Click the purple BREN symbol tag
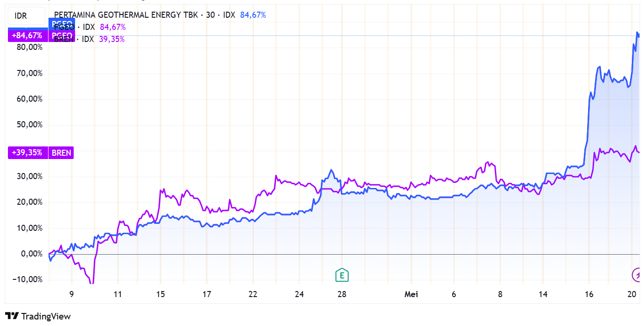Screen dimensions: 644x326 tap(61, 153)
